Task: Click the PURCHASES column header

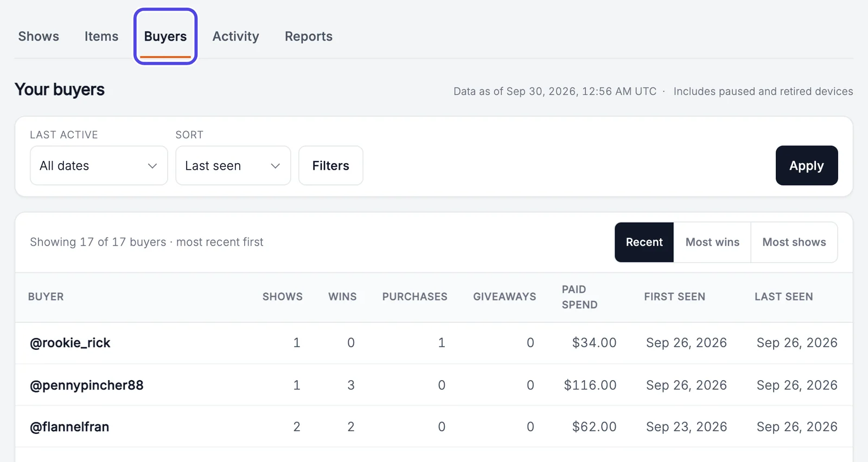Action: pyautogui.click(x=415, y=297)
